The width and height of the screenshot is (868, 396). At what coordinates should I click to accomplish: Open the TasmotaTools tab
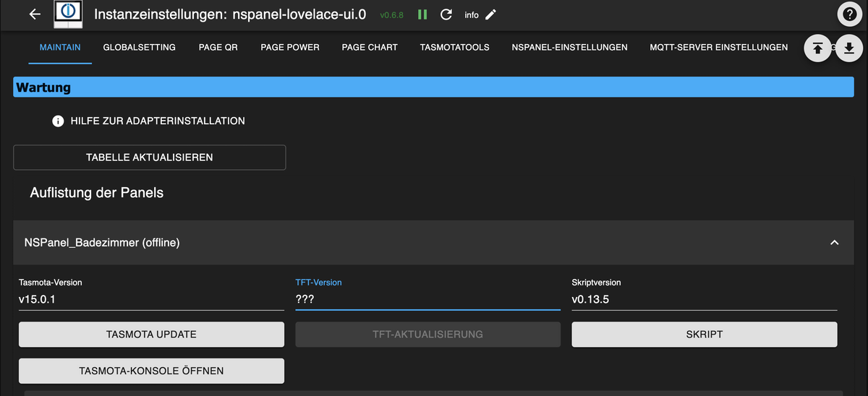(x=454, y=48)
